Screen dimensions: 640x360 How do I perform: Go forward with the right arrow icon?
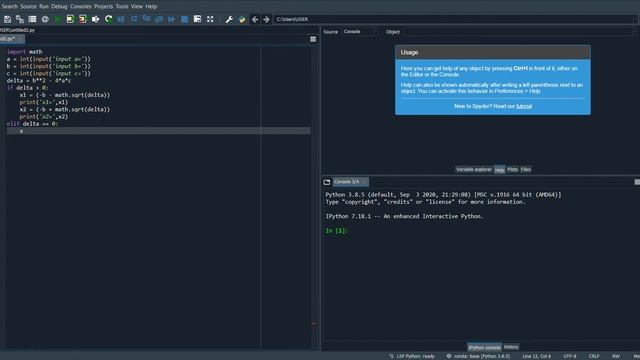click(x=267, y=19)
